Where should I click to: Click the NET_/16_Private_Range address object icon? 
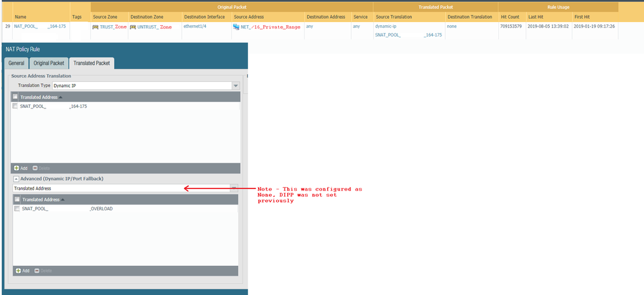236,27
